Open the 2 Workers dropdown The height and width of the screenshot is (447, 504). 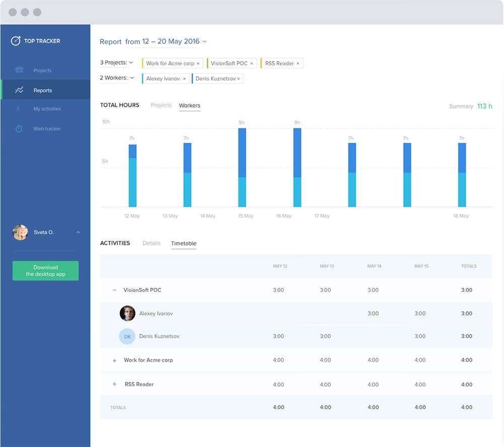point(117,78)
